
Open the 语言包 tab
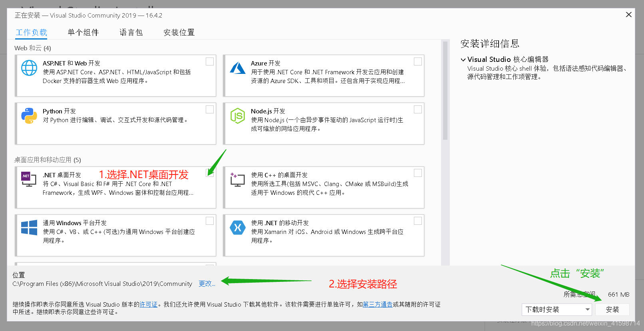131,32
